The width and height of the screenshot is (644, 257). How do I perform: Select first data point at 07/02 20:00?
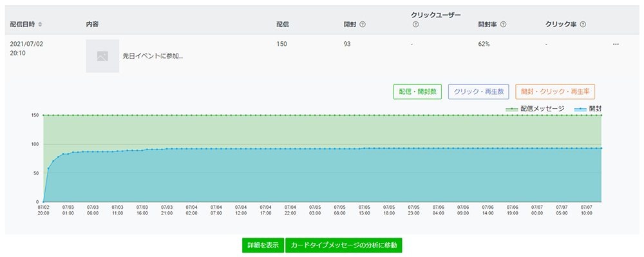click(x=43, y=202)
